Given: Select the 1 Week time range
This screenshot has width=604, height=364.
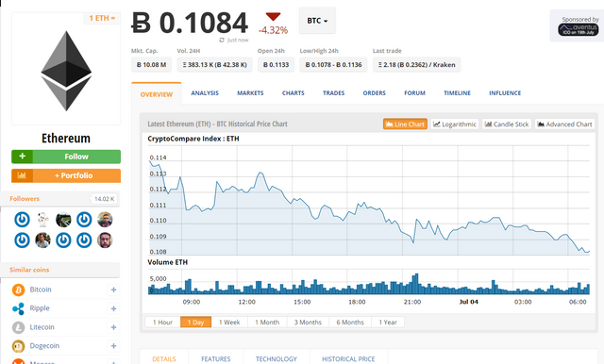Looking at the screenshot, I should click(229, 323).
